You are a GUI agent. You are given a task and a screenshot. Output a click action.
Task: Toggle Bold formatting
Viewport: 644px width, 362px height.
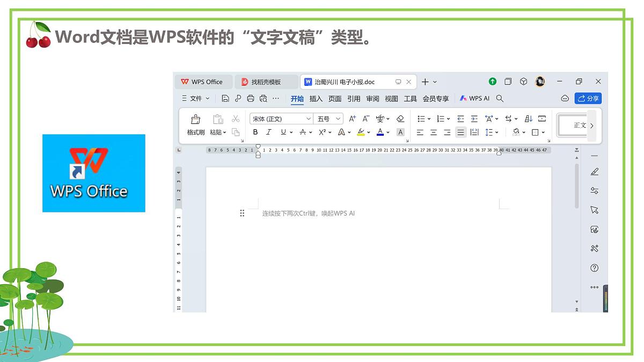click(x=255, y=132)
